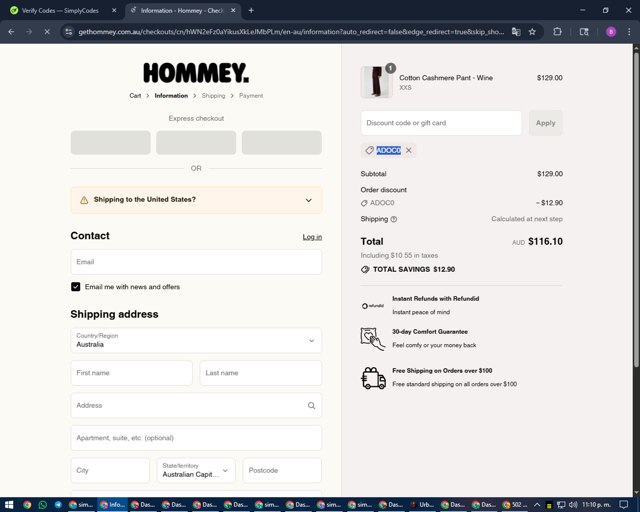This screenshot has height=512, width=640.
Task: Click the Refundid logo icon
Action: tap(373, 305)
